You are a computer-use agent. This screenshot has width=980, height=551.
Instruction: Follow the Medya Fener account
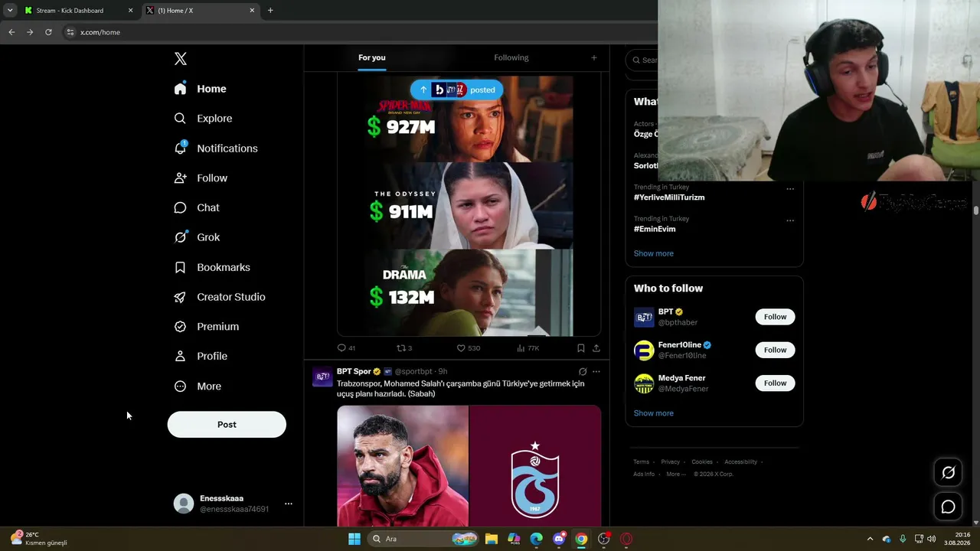(x=775, y=383)
